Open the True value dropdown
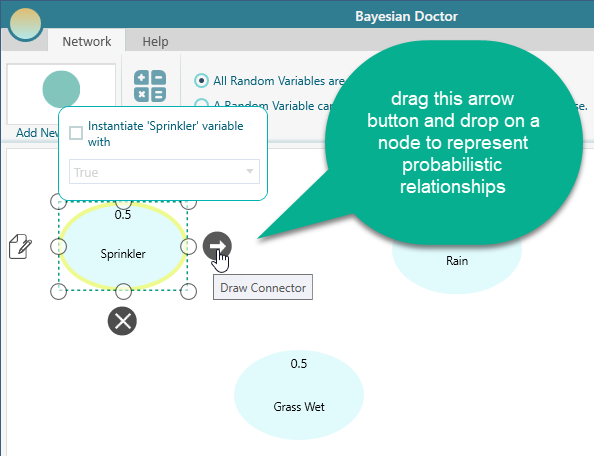This screenshot has height=456, width=594. pos(164,172)
